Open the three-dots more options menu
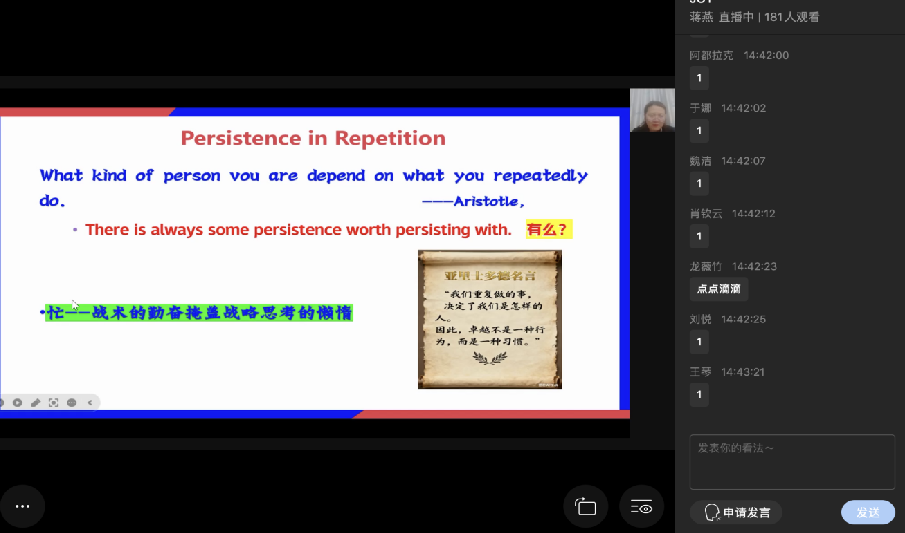Image resolution: width=905 pixels, height=533 pixels. (x=22, y=507)
